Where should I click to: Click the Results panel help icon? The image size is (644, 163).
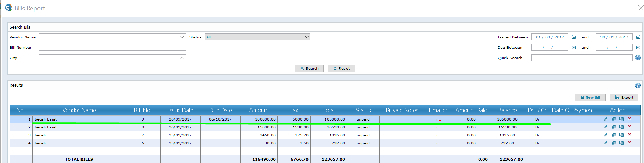pyautogui.click(x=638, y=85)
